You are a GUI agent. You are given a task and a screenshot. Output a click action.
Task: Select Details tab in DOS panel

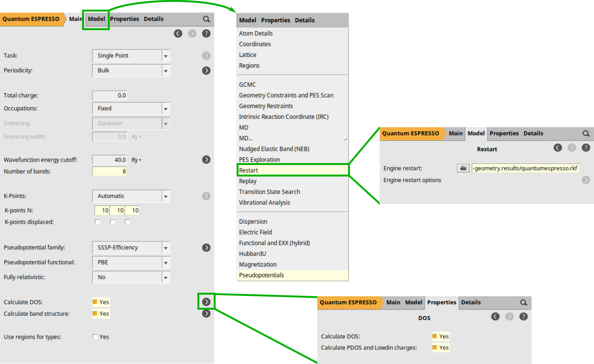tap(471, 303)
